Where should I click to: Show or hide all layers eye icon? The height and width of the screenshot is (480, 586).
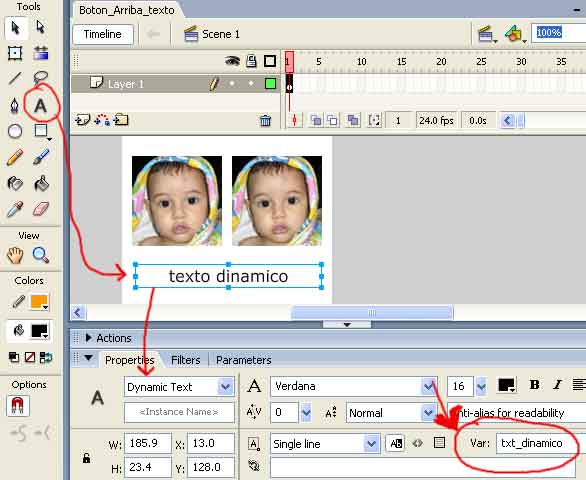tap(232, 61)
